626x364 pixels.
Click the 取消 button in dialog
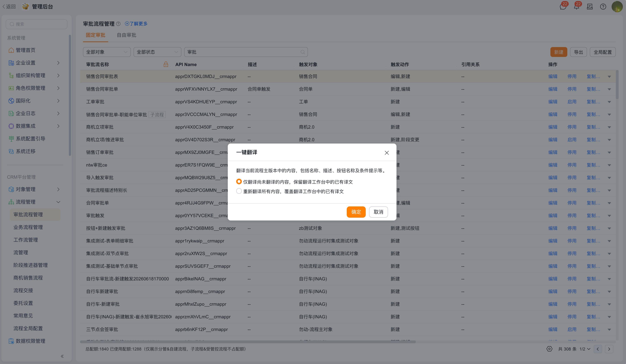[x=378, y=212]
